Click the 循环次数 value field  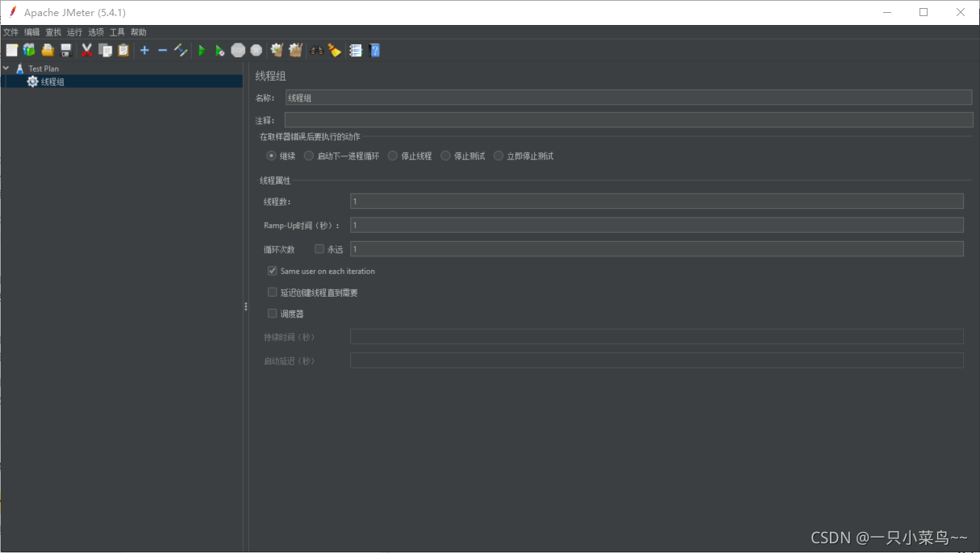coord(657,249)
